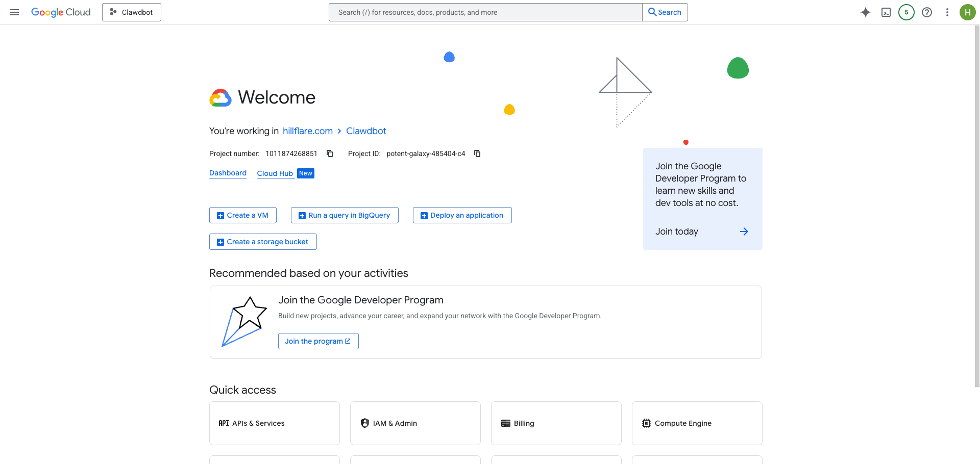Open the account avatar menu

tap(968, 12)
